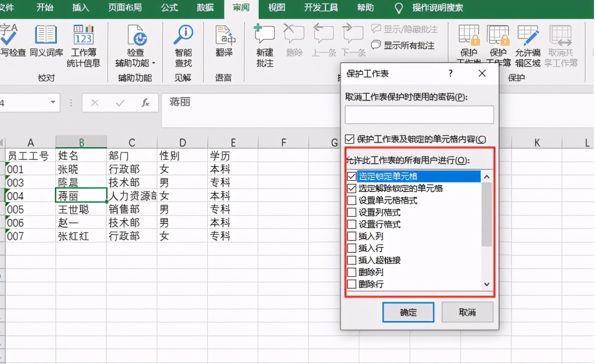The image size is (595, 364).
Task: Tick the 插入超链接 checkbox
Action: 352,260
